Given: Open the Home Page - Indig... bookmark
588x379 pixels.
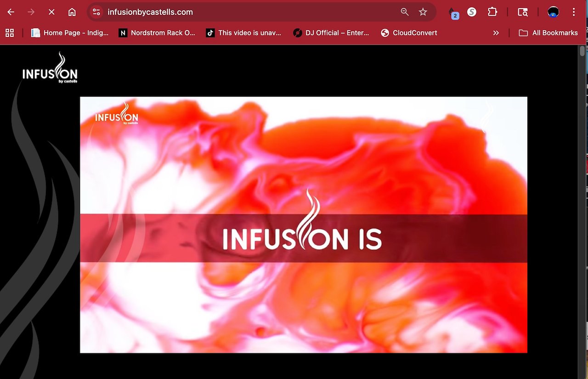Looking at the screenshot, I should (70, 33).
